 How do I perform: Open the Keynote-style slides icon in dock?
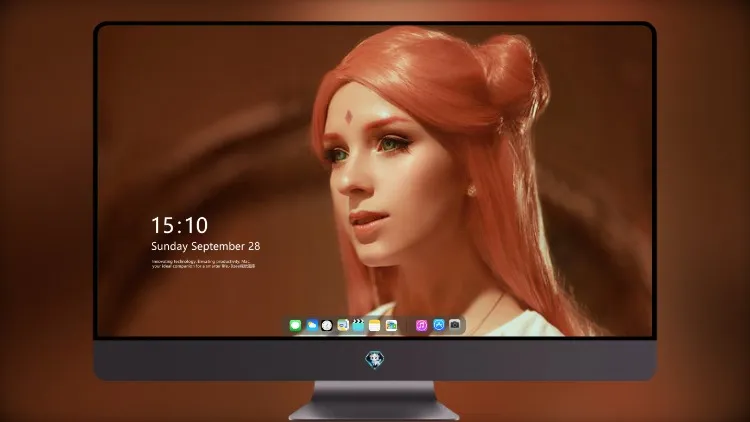(x=343, y=325)
